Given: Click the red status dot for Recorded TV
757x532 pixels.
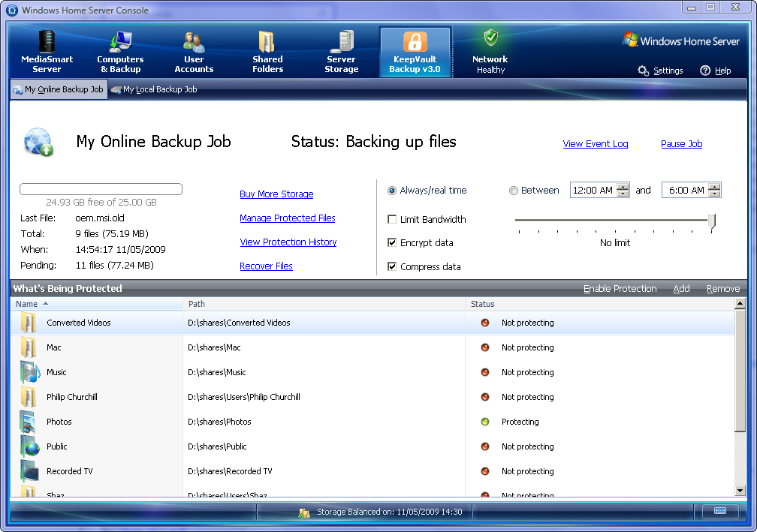Looking at the screenshot, I should coord(485,471).
